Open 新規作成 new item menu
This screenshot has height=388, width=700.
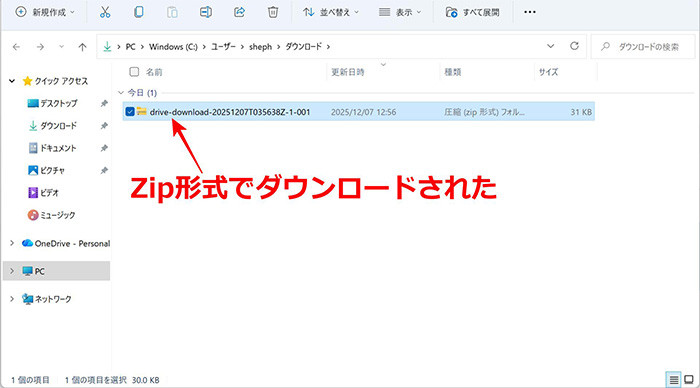tap(45, 12)
